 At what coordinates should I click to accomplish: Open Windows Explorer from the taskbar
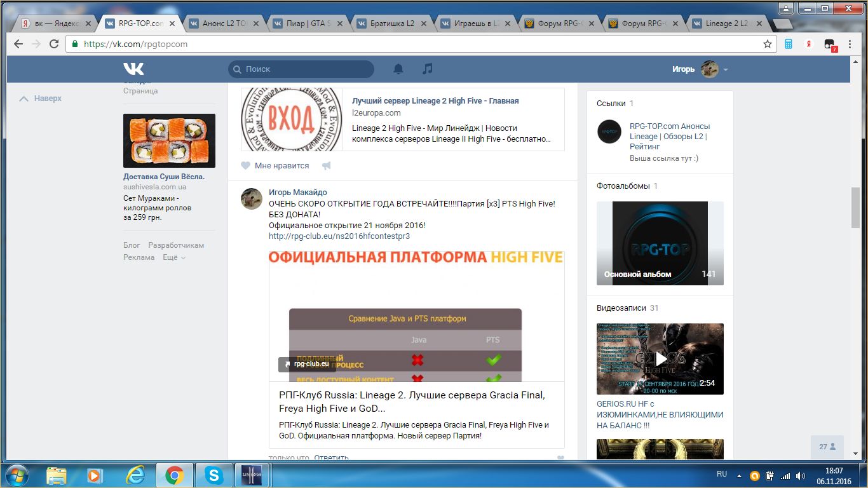pyautogui.click(x=56, y=475)
